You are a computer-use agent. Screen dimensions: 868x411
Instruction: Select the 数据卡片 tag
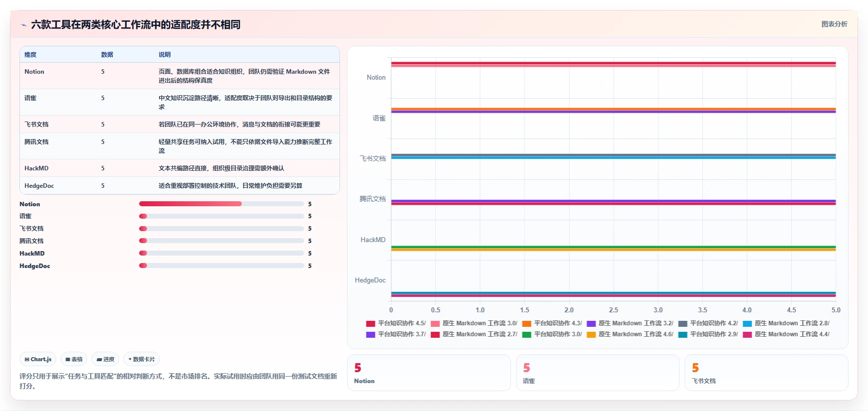point(142,359)
